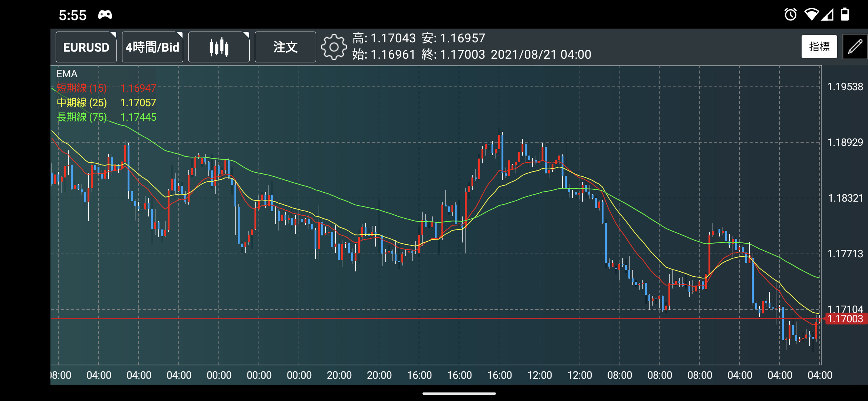Tap the alarm clock status icon
Screen dimensions: 868x401
pos(790,15)
